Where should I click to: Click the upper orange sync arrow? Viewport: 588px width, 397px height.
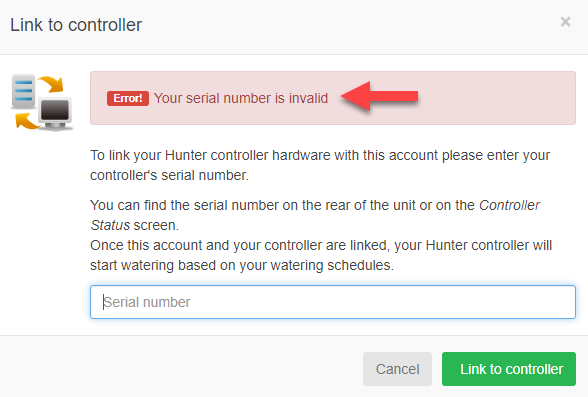point(51,84)
